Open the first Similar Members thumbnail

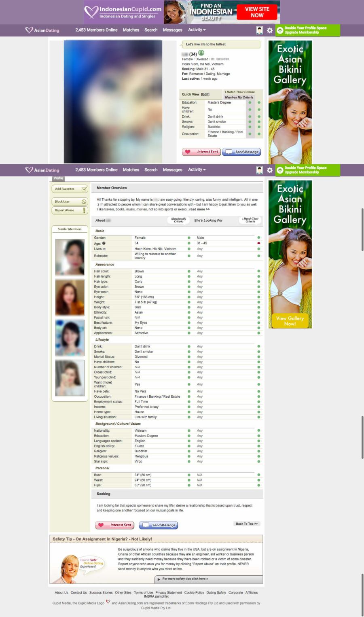(70, 257)
